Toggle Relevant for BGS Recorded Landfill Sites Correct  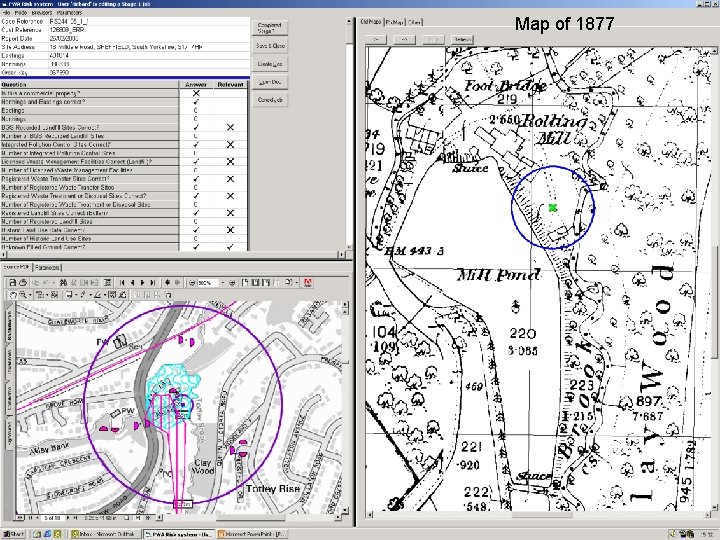tap(230, 128)
